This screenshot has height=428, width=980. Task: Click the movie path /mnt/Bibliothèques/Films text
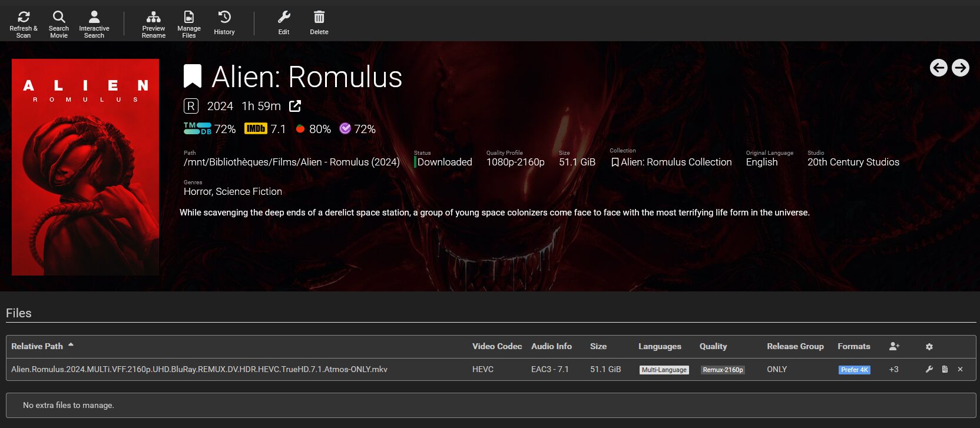[x=292, y=162]
